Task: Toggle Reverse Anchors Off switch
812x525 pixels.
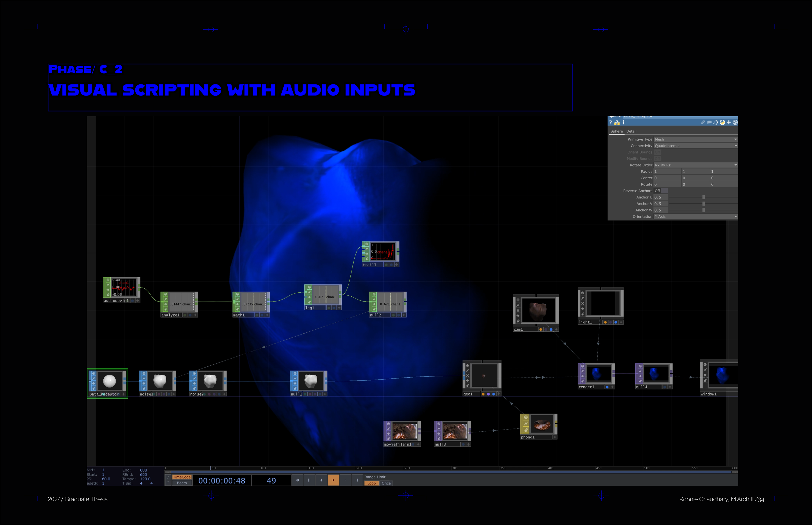Action: click(x=661, y=191)
